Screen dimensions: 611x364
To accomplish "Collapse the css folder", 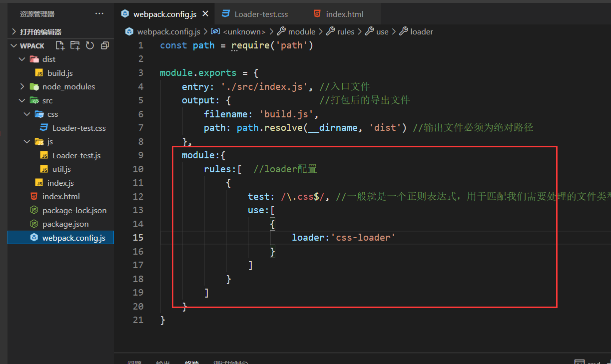I will click(26, 114).
